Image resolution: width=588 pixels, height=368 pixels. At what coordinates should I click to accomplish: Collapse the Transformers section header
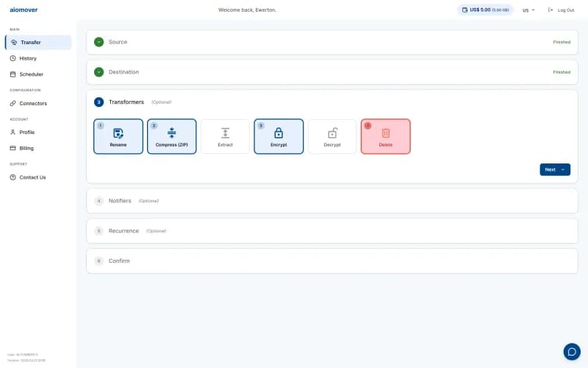332,102
